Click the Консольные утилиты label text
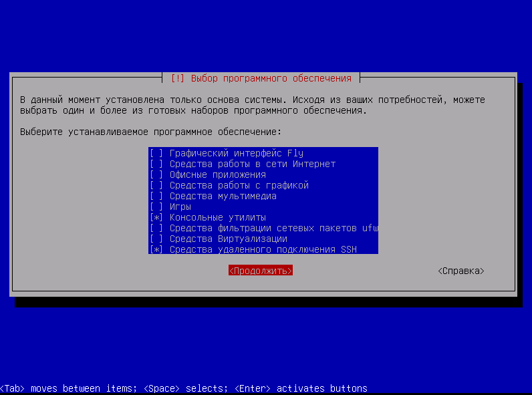 tap(217, 218)
